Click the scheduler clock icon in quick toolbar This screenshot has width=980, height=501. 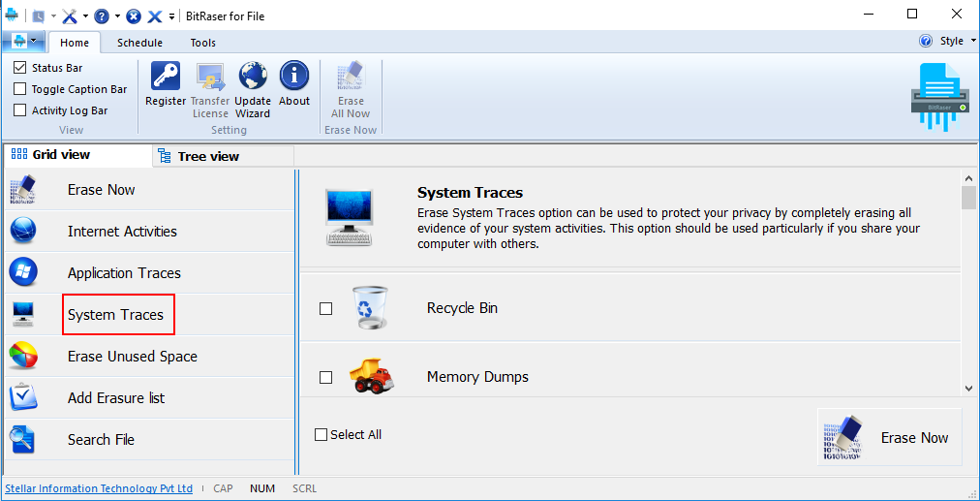[38, 16]
